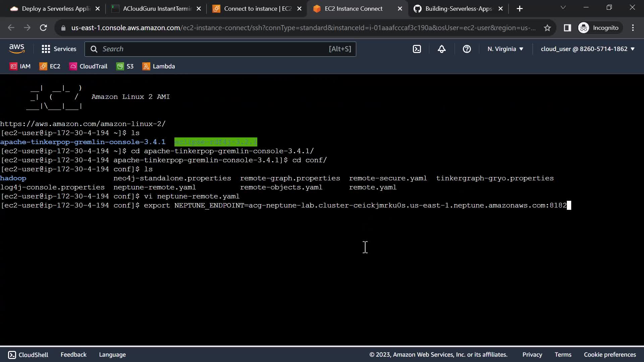Switch to Building-Serverless-Apps GitHub tab
This screenshot has width=644, height=362.
pyautogui.click(x=458, y=9)
